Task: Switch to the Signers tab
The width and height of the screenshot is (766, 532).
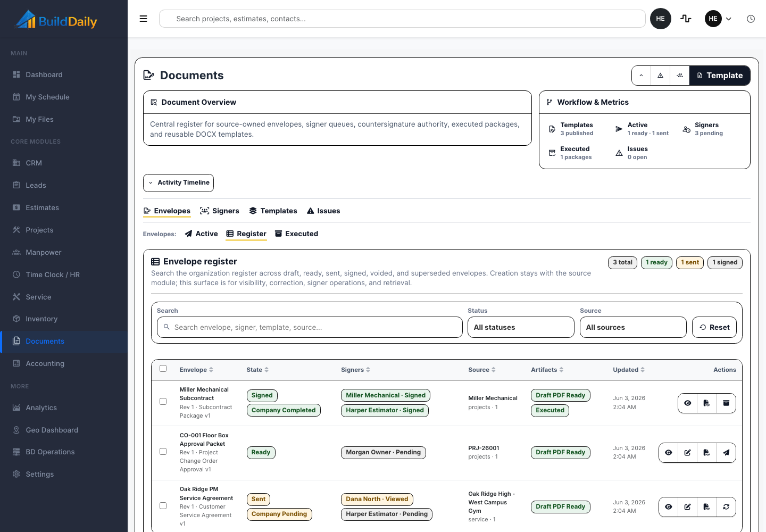Action: tap(220, 211)
